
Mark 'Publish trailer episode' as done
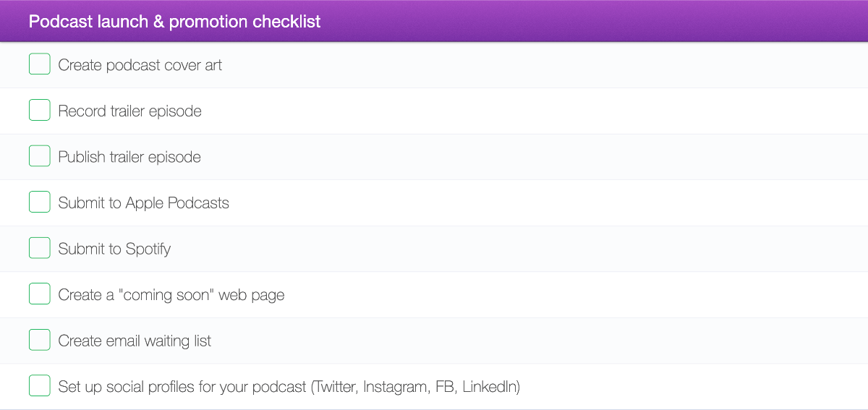click(40, 156)
